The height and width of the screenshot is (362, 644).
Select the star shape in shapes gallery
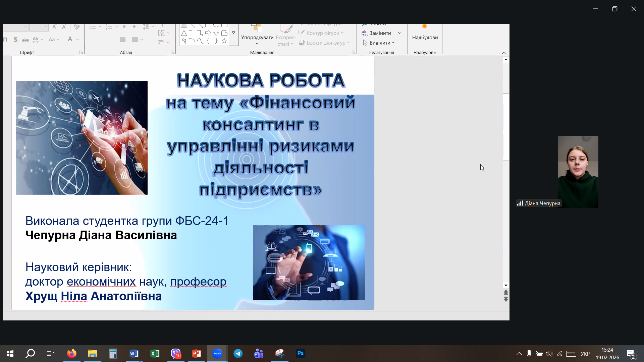pos(224,41)
